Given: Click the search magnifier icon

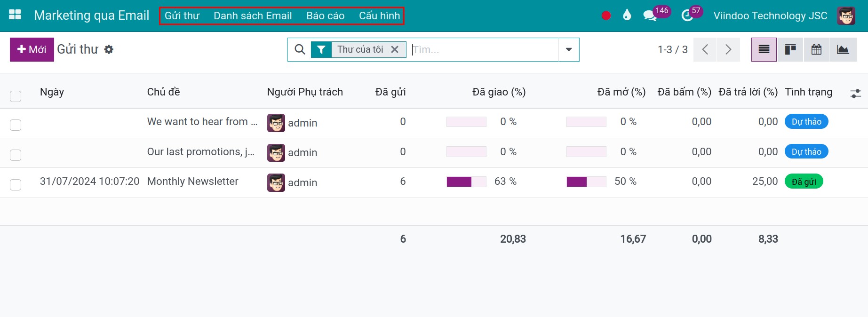Looking at the screenshot, I should coord(300,49).
